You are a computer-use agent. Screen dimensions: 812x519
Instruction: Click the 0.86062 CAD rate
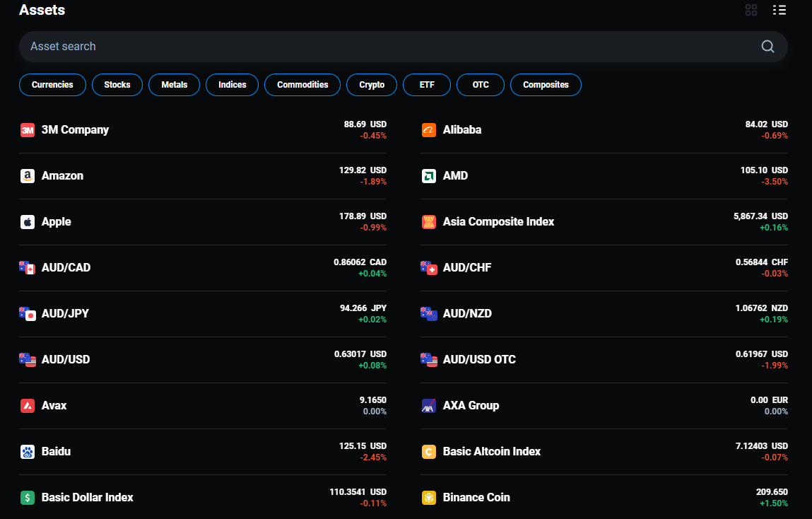[x=360, y=262]
